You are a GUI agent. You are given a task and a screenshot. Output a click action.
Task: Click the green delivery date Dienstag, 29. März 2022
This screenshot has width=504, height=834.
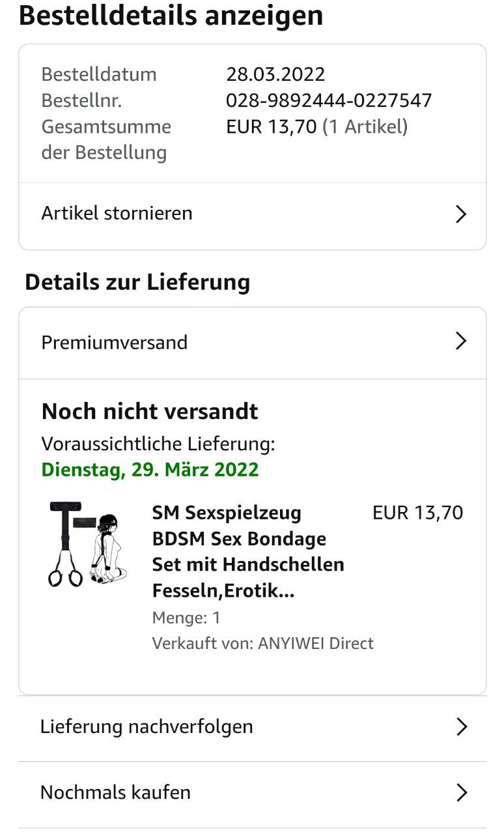[150, 470]
